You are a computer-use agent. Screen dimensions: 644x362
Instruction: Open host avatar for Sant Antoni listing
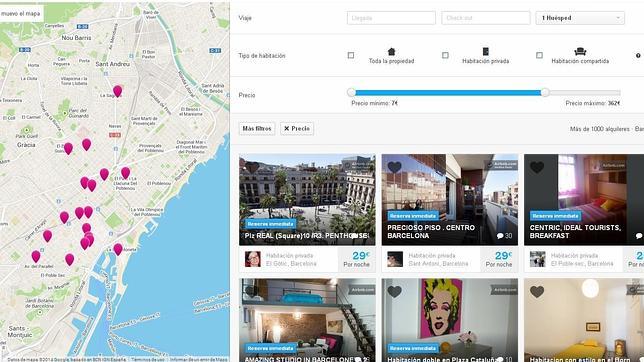(x=395, y=259)
